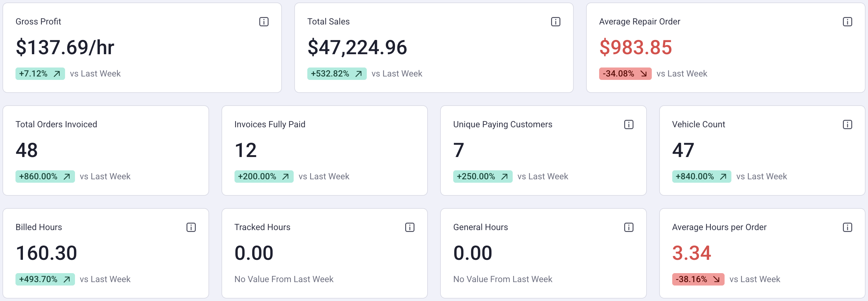Click the Average Hours per Order title
The image size is (868, 301).
pyautogui.click(x=719, y=227)
